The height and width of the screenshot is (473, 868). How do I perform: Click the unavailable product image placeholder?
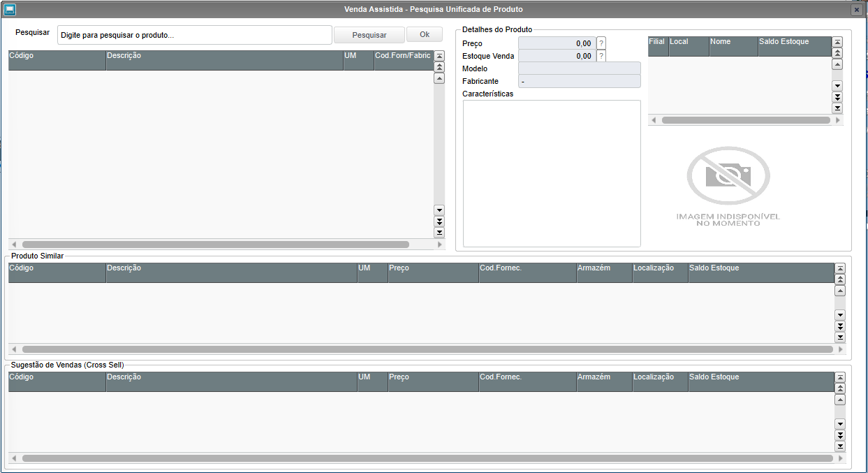(728, 186)
